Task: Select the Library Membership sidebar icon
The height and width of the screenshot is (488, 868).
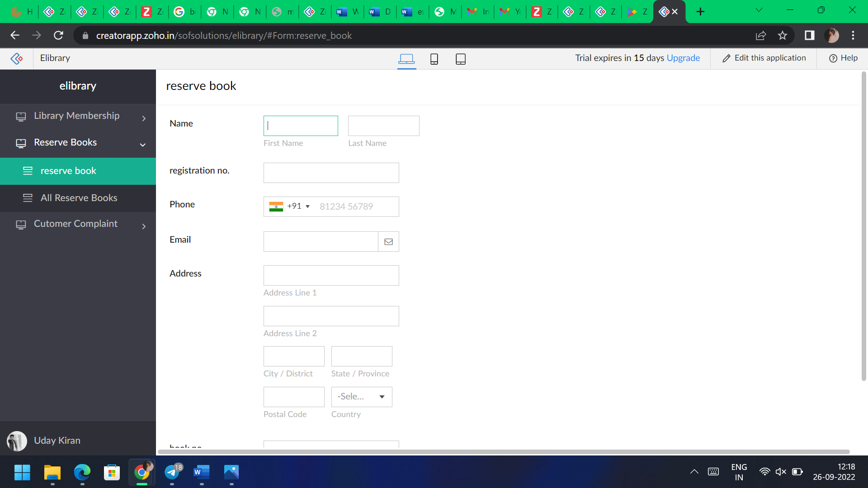Action: [x=21, y=116]
